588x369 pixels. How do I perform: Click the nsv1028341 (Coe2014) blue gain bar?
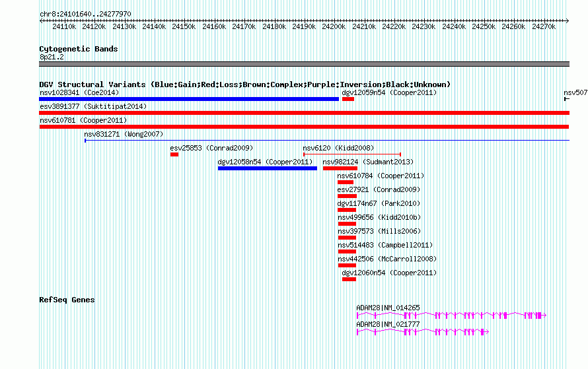click(189, 99)
